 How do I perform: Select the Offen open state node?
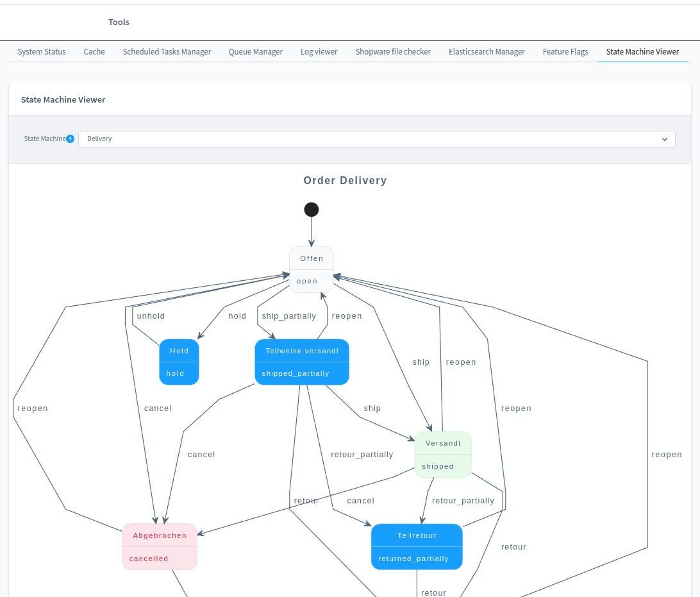pyautogui.click(x=312, y=269)
